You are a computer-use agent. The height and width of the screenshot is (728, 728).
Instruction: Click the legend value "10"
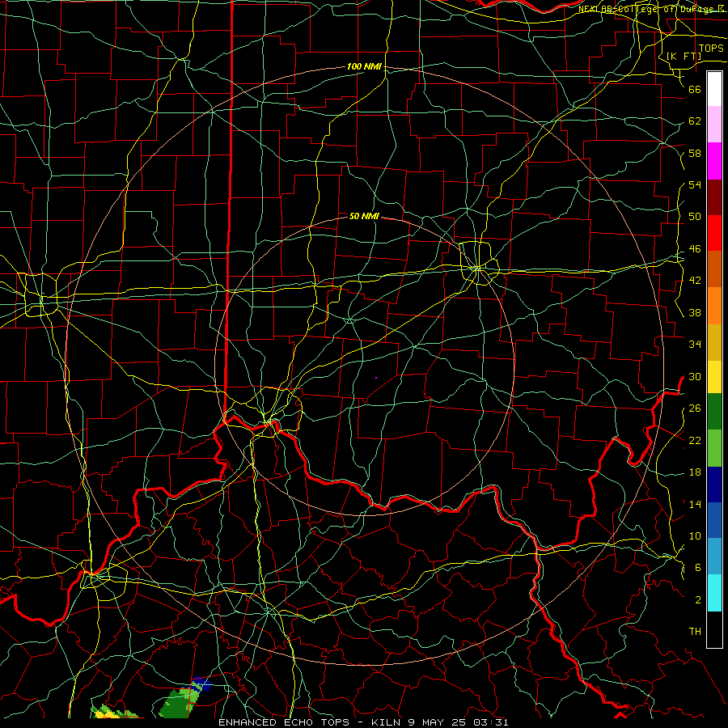click(x=695, y=536)
